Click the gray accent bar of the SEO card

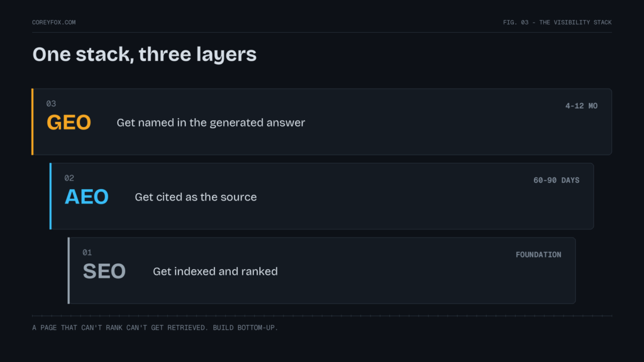click(69, 270)
